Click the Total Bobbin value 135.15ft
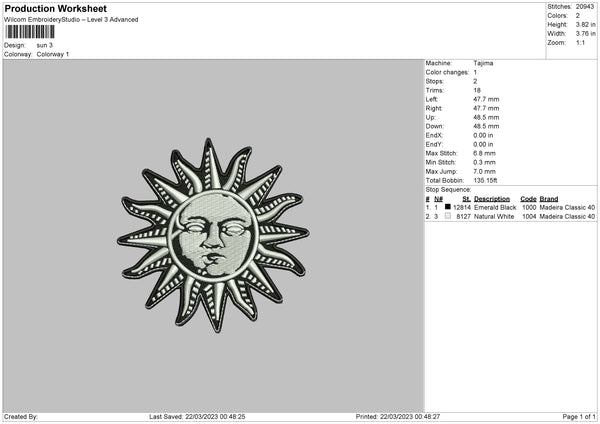The width and height of the screenshot is (600, 424). click(x=485, y=181)
